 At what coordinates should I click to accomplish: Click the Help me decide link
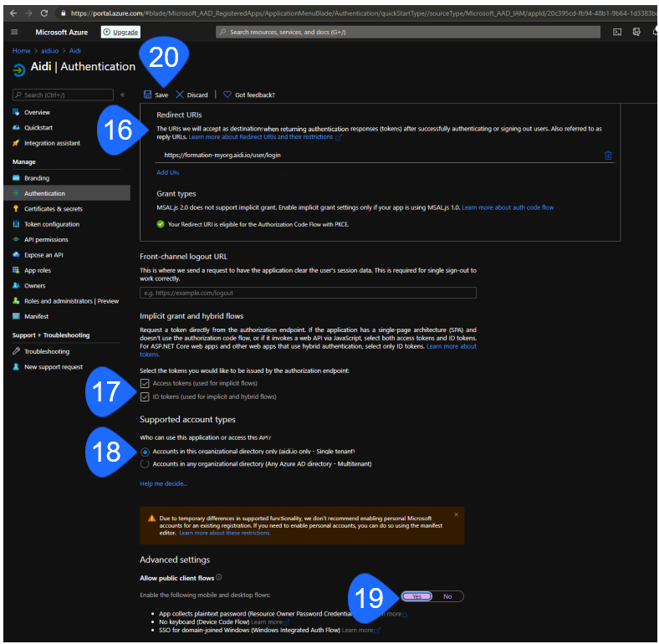click(x=163, y=484)
